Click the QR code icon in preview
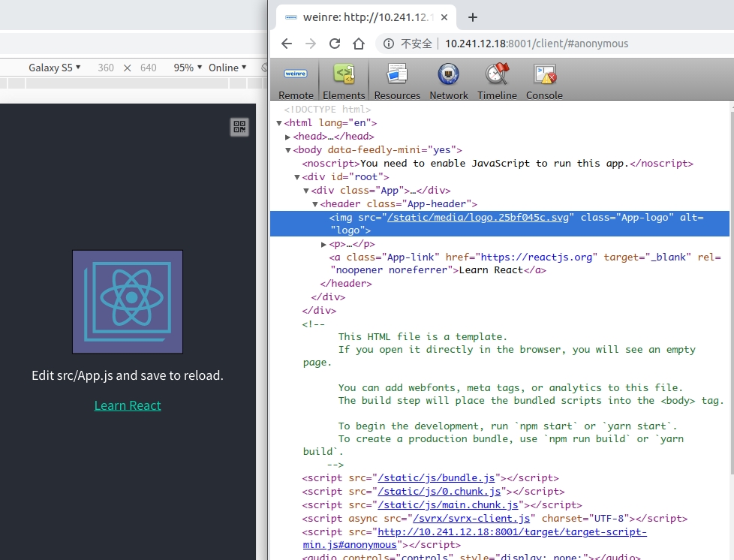The height and width of the screenshot is (560, 734). point(239,127)
